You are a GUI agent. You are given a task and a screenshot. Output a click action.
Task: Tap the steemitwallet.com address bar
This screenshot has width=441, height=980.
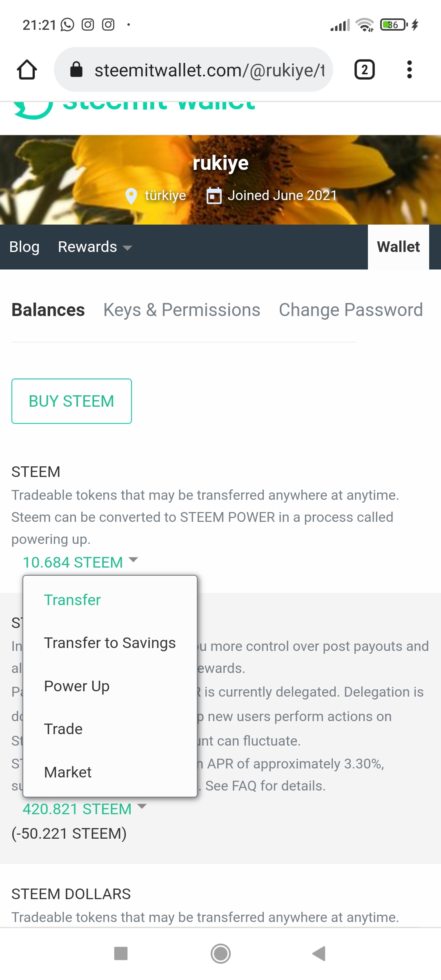[208, 70]
